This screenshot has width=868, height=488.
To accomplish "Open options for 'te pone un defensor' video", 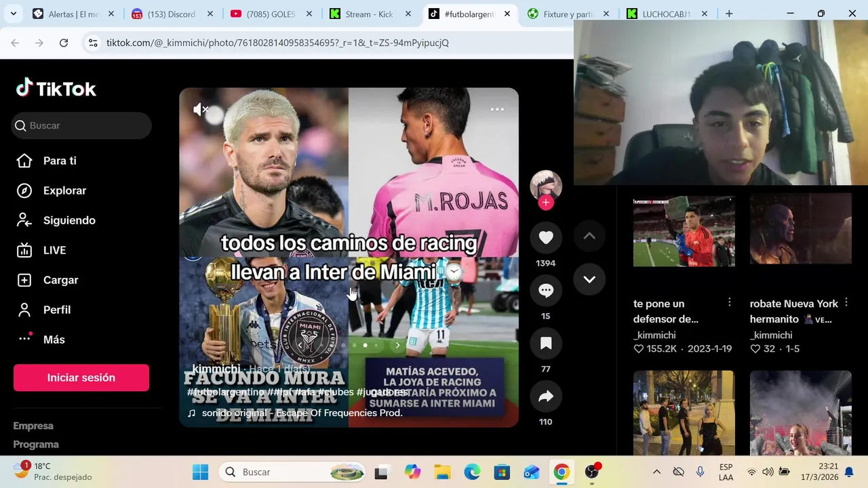I will point(730,302).
